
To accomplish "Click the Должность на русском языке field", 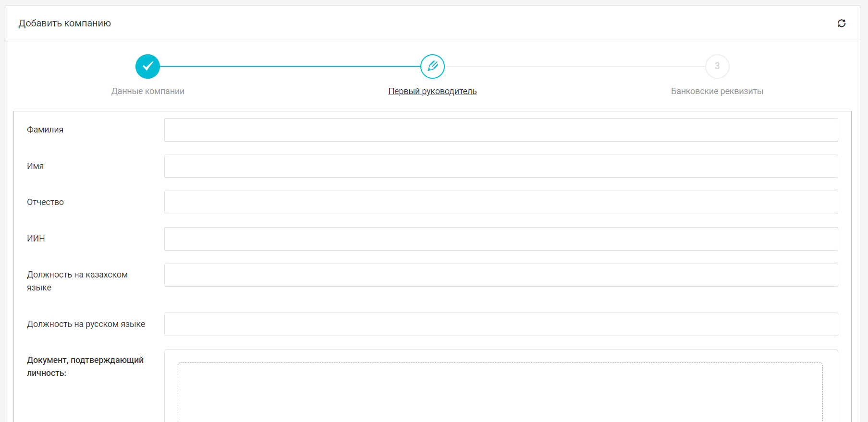I will pos(501,324).
